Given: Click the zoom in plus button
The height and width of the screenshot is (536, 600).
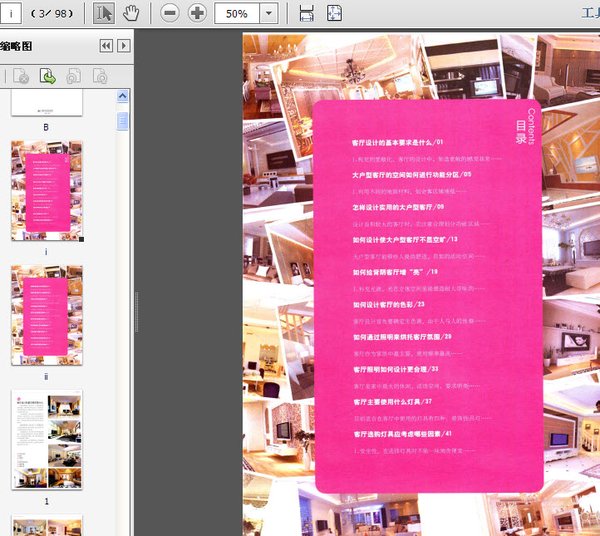Looking at the screenshot, I should [197, 14].
